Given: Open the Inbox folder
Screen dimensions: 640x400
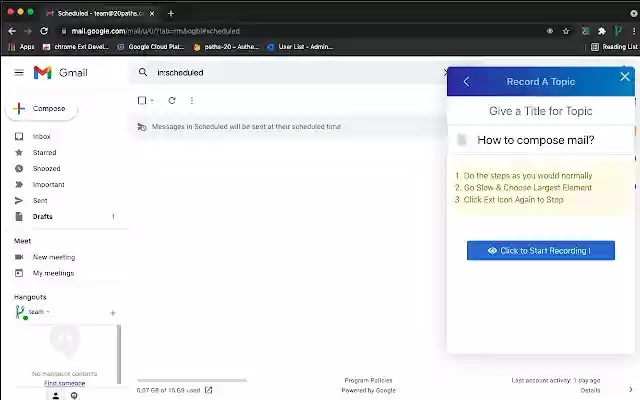Looking at the screenshot, I should 41,136.
